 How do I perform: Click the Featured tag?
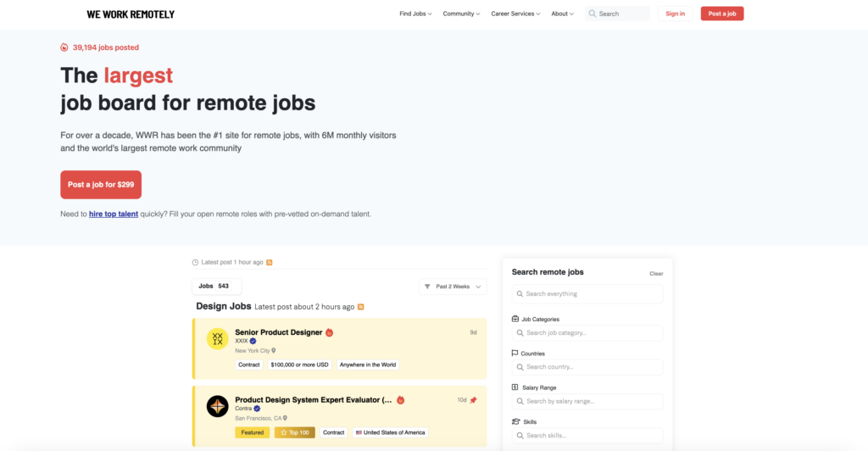pos(253,432)
